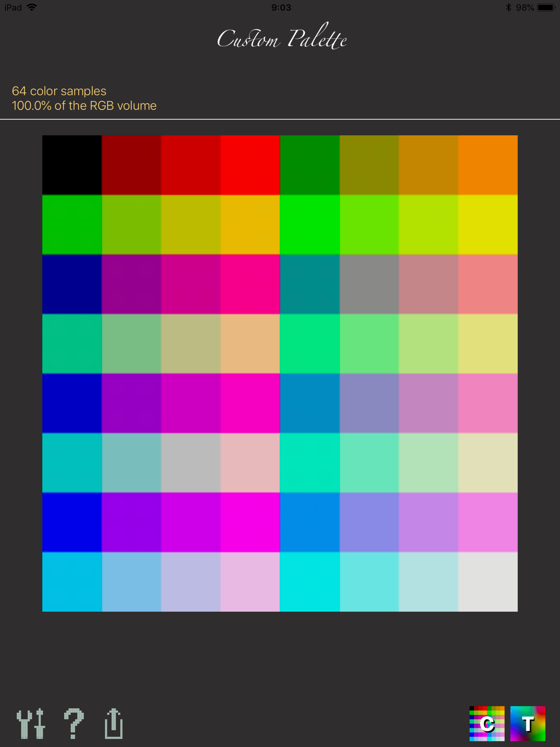Viewport: 560px width, 747px height.
Task: Select the black color swatch
Action: 72,165
